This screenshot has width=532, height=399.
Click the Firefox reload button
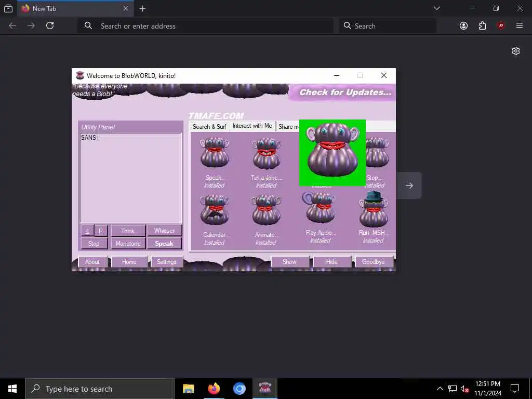(50, 26)
